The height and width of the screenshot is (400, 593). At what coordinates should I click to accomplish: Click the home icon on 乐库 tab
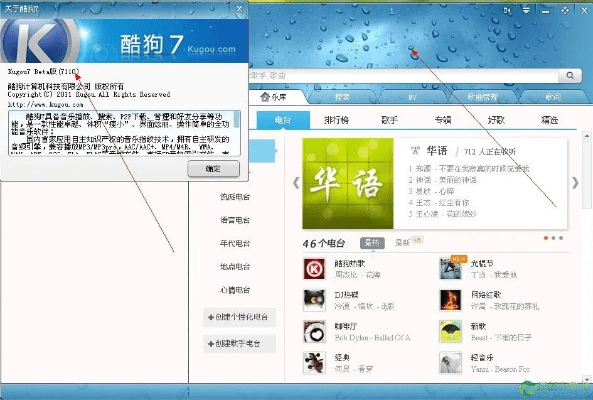265,97
